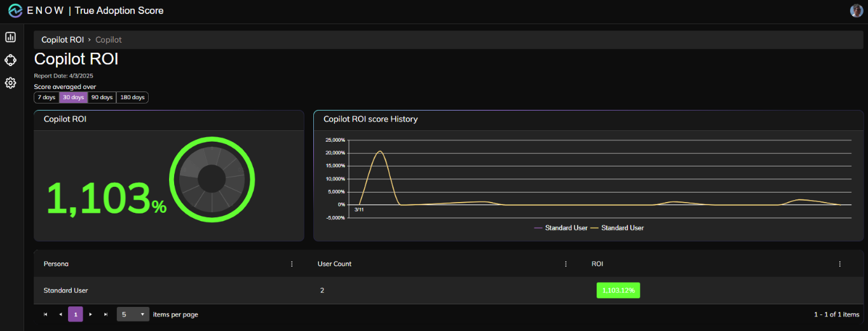Select page 1 in pager
This screenshot has height=331, width=868.
76,314
